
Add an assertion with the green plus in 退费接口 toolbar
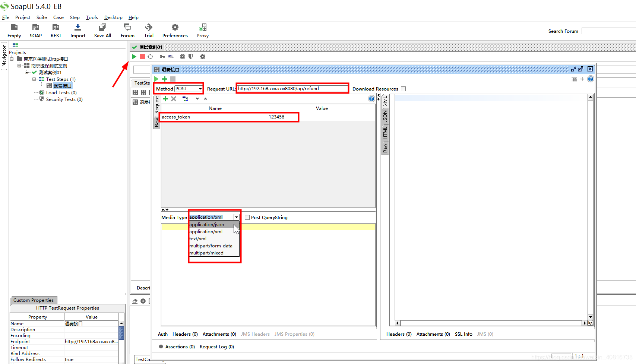(165, 79)
